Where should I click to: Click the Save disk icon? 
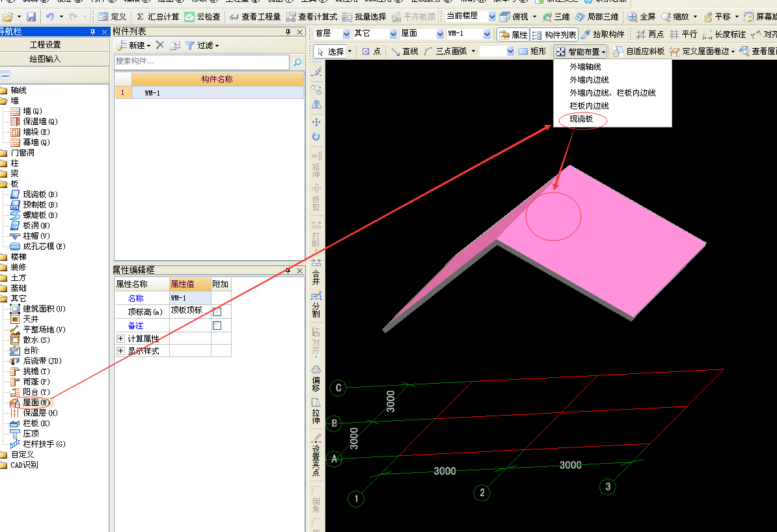31,17
